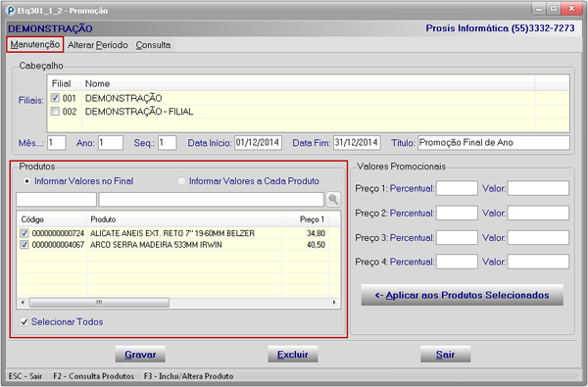588x387 pixels.
Task: Close the Promoção window
Action: pos(571,9)
